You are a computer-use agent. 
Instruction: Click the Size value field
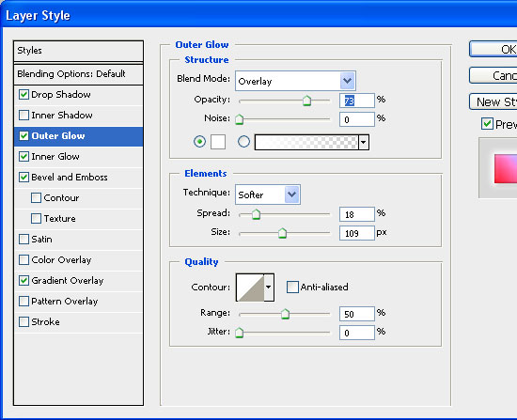coord(357,233)
